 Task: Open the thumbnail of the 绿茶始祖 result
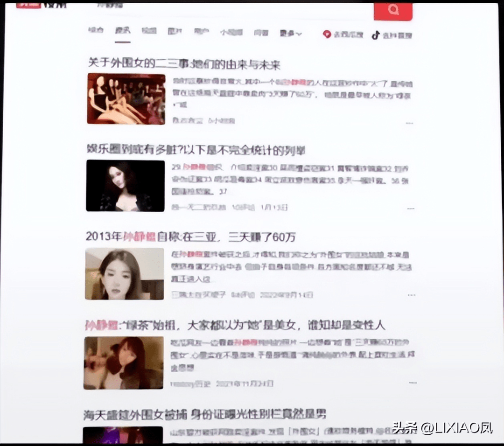tap(124, 363)
